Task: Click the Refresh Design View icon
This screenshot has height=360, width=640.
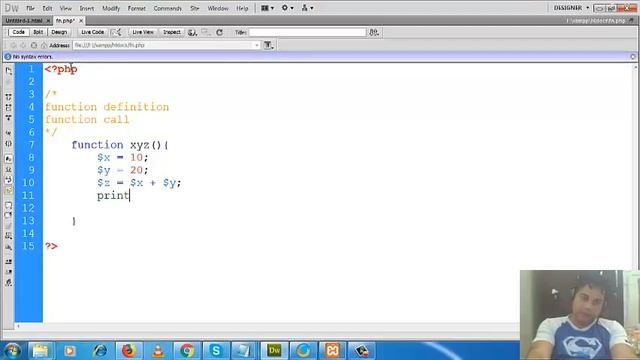Action: click(x=219, y=32)
